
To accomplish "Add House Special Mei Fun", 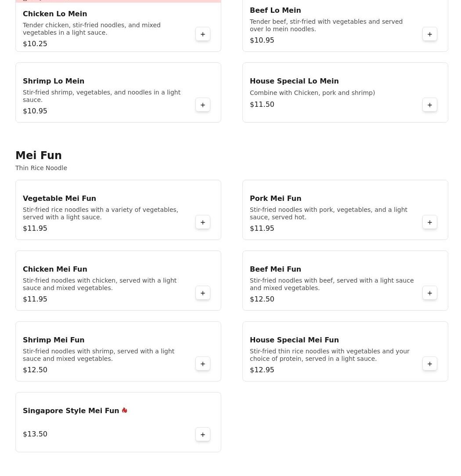I will [429, 364].
